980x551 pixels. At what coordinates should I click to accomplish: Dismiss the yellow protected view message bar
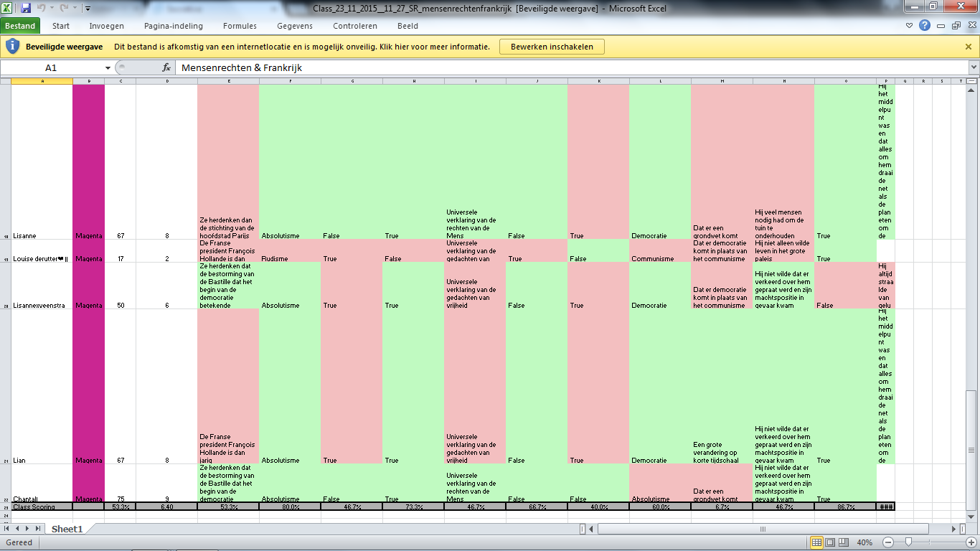coord(969,47)
